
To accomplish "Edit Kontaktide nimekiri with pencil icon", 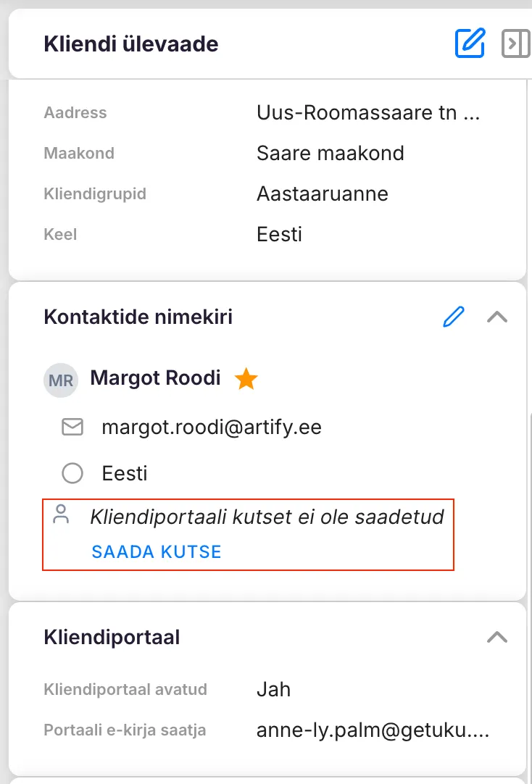I will point(453,317).
